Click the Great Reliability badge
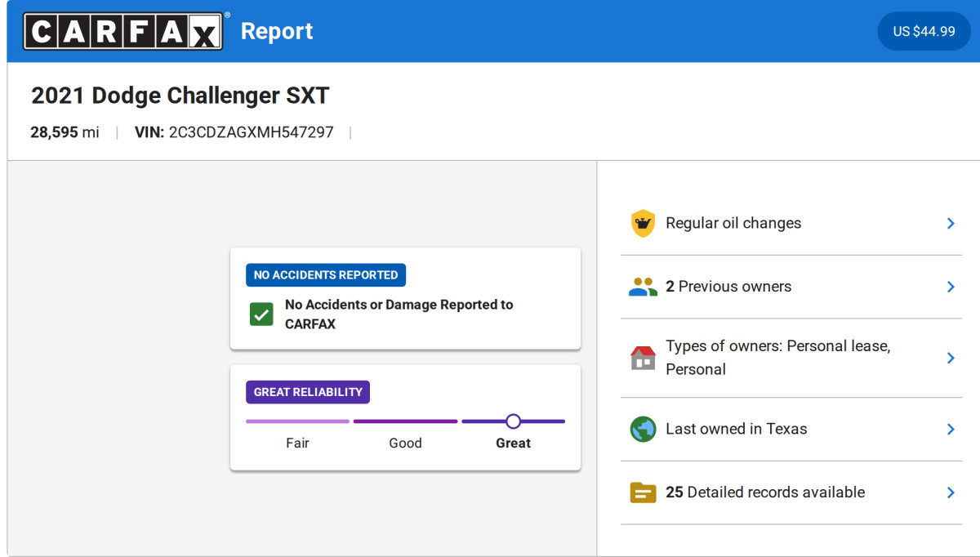980x557 pixels. tap(308, 392)
